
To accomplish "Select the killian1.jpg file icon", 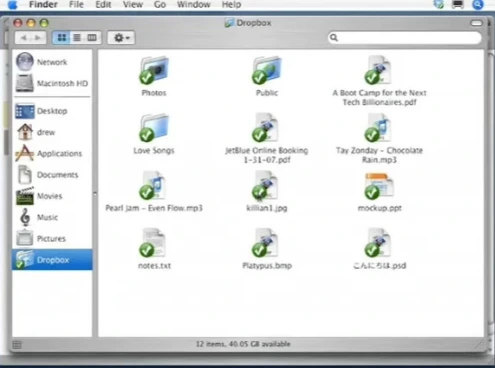I will coord(265,186).
